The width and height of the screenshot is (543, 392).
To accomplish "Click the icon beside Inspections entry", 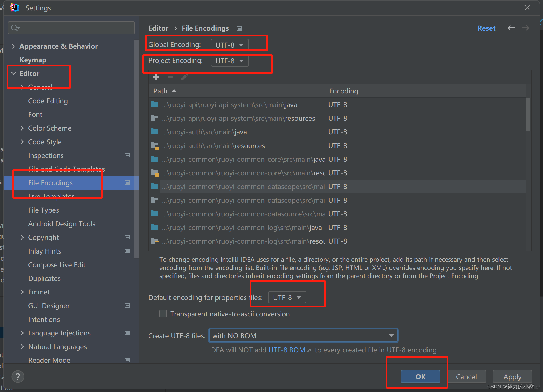I will [127, 155].
